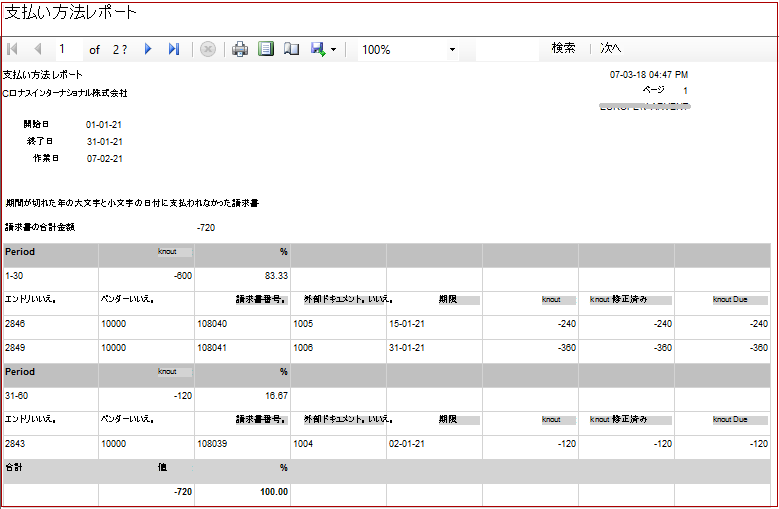Click period value 31-60

tap(16, 396)
